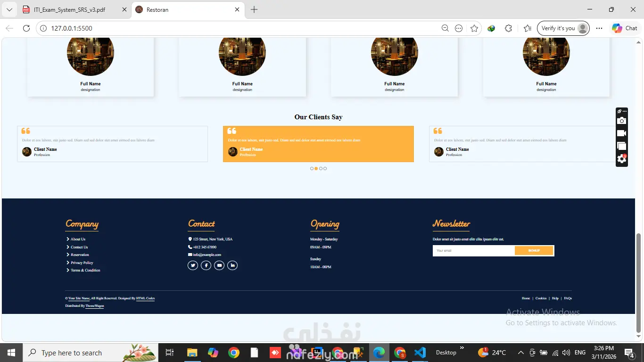This screenshot has width=644, height=362.
Task: Select the second testimonial carousel dot
Action: pyautogui.click(x=316, y=168)
